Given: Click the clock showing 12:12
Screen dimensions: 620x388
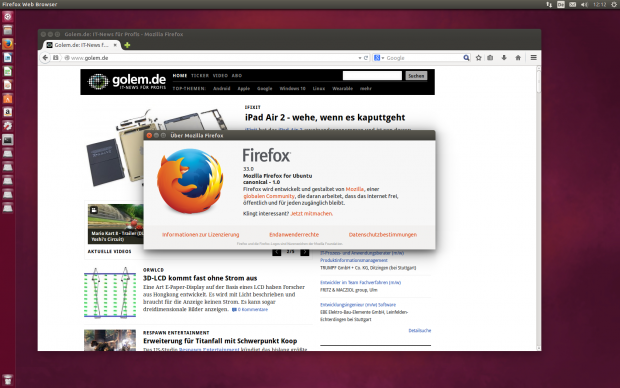Looking at the screenshot, I should click(599, 4).
